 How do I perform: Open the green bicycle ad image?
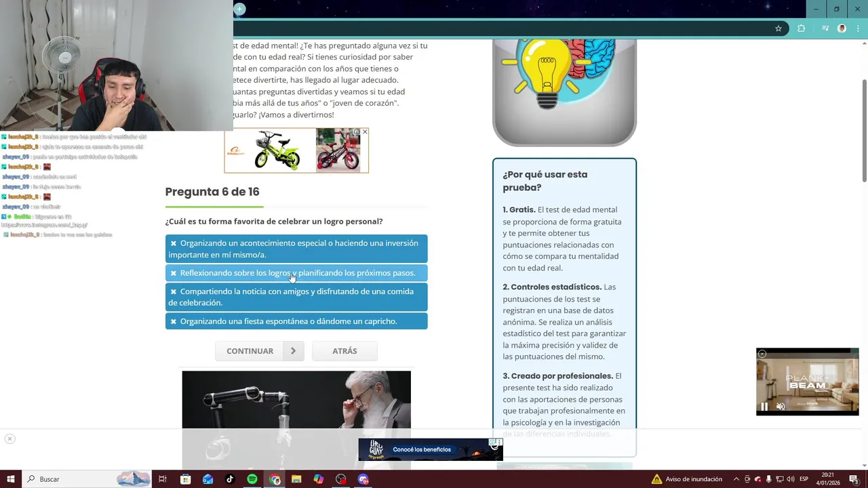tap(277, 150)
